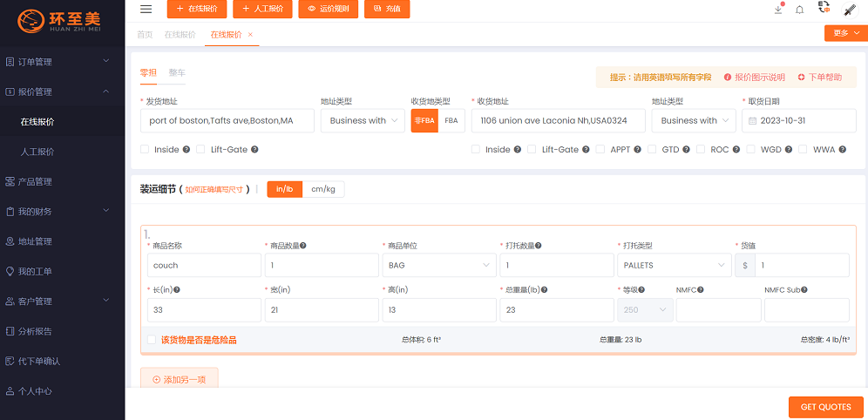
Task: Click the GET QUOTES button
Action: pyautogui.click(x=825, y=407)
